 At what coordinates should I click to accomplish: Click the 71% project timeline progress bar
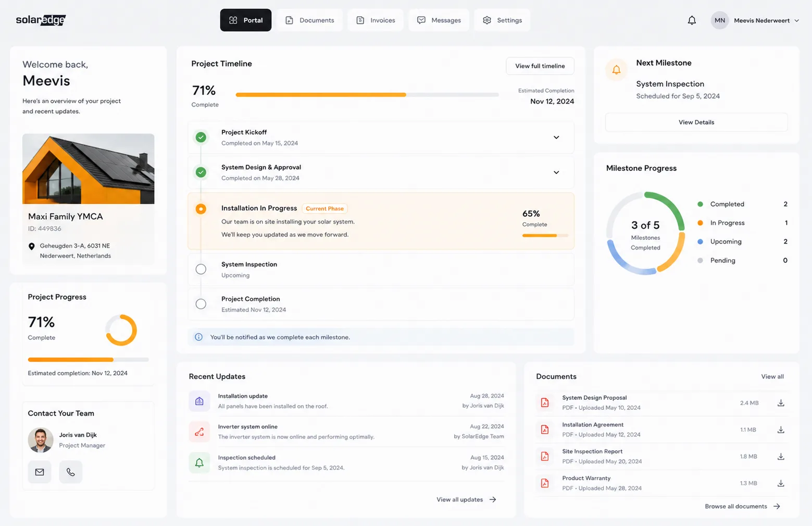click(367, 95)
